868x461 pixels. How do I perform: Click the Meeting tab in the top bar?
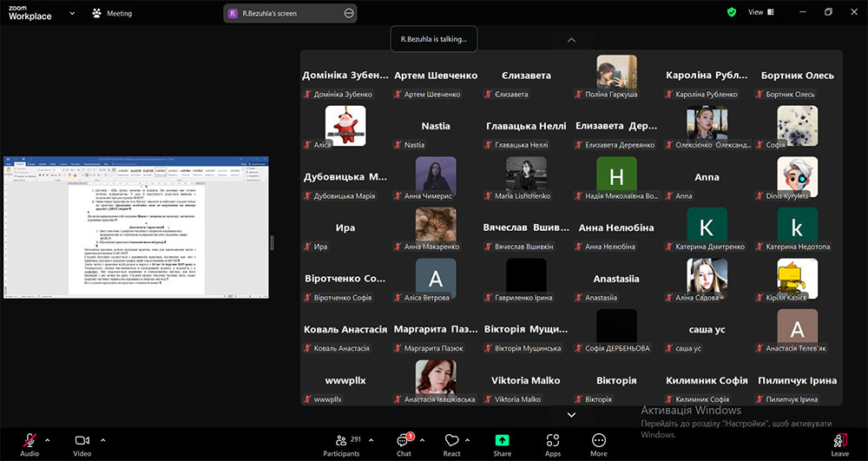point(112,13)
